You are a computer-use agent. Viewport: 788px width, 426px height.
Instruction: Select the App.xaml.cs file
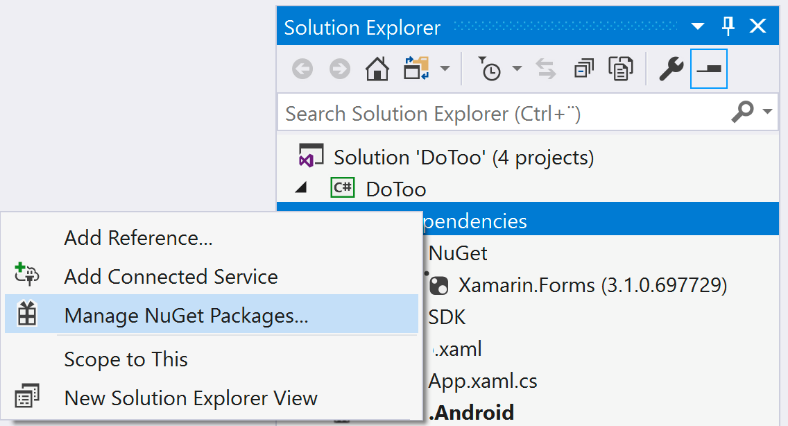click(482, 381)
